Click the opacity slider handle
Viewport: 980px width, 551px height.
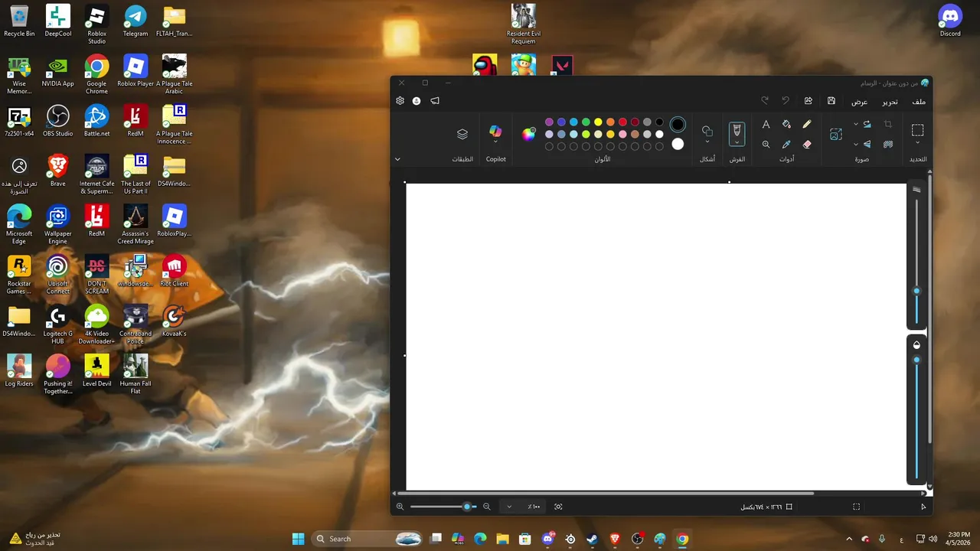click(916, 360)
